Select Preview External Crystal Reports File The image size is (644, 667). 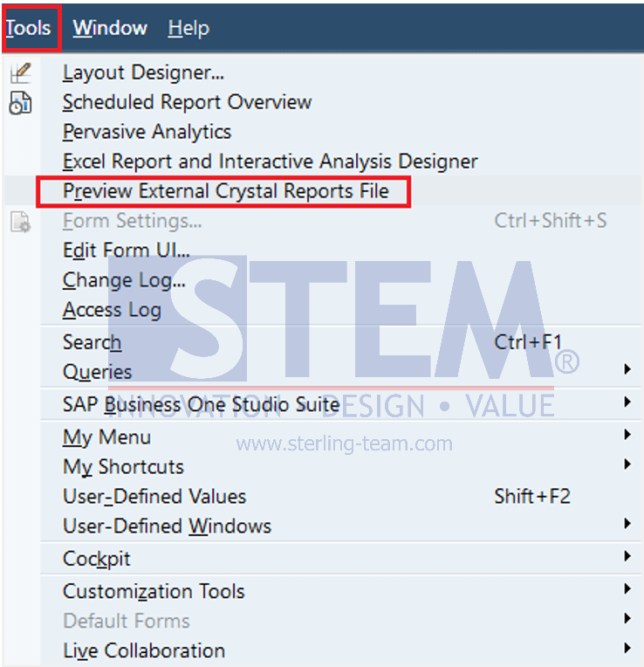[226, 191]
